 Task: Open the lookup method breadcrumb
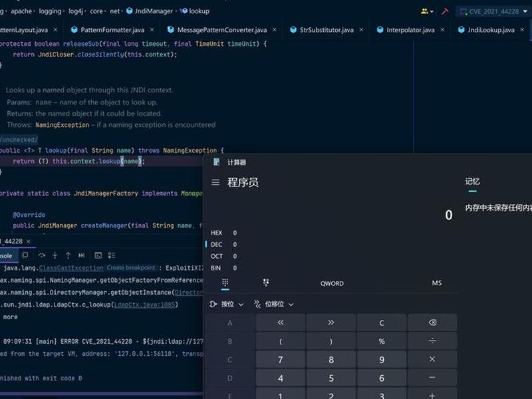[x=195, y=11]
